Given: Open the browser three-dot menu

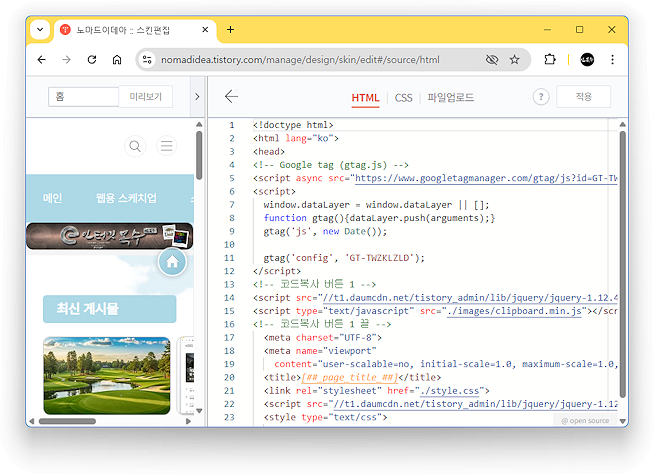Looking at the screenshot, I should click(612, 60).
